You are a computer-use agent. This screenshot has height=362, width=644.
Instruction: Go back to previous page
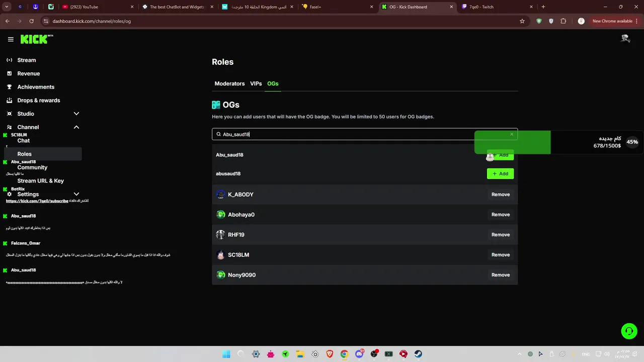(7, 21)
